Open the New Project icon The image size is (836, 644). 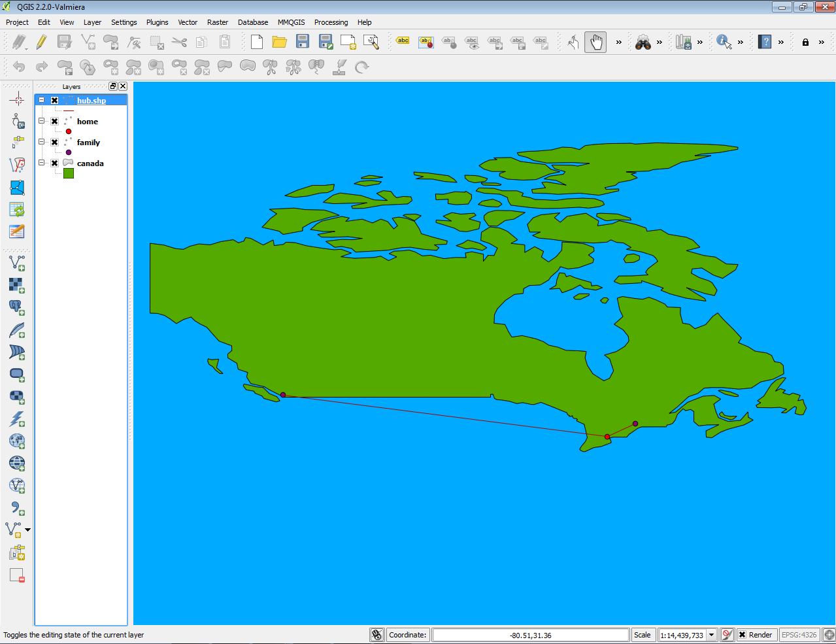coord(256,41)
